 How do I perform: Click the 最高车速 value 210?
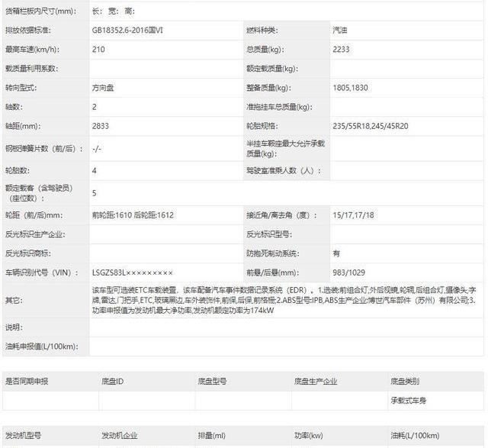(x=98, y=50)
